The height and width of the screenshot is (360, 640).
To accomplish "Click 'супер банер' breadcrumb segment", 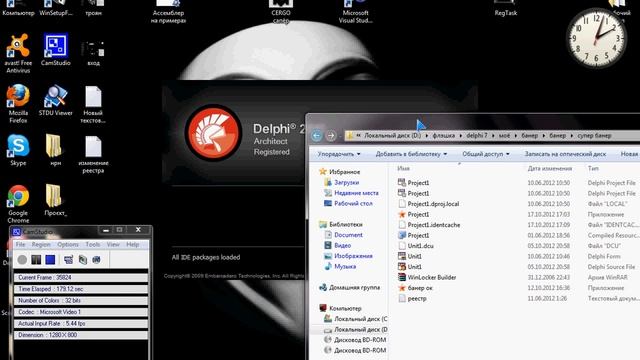I will coord(594,136).
